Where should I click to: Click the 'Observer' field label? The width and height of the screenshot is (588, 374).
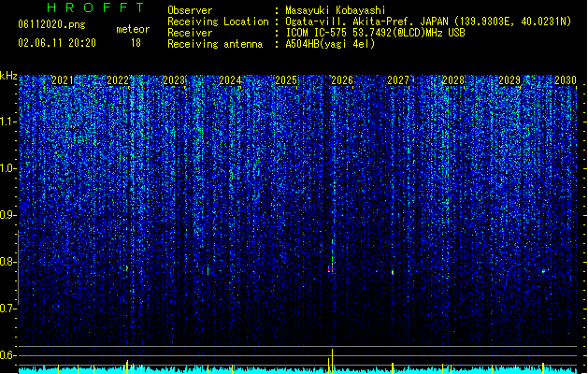pos(190,10)
